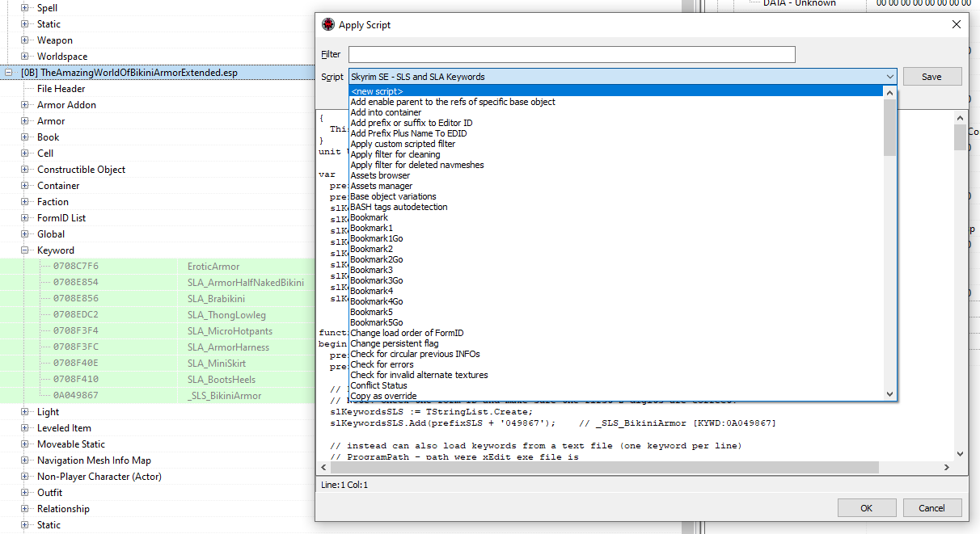This screenshot has width=980, height=534.
Task: Select the <new script> list entry
Action: click(616, 91)
